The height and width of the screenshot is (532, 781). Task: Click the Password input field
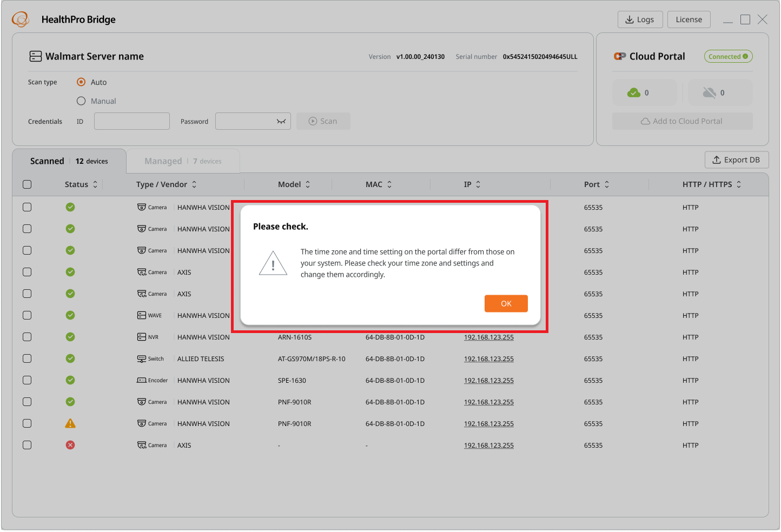[x=253, y=121]
